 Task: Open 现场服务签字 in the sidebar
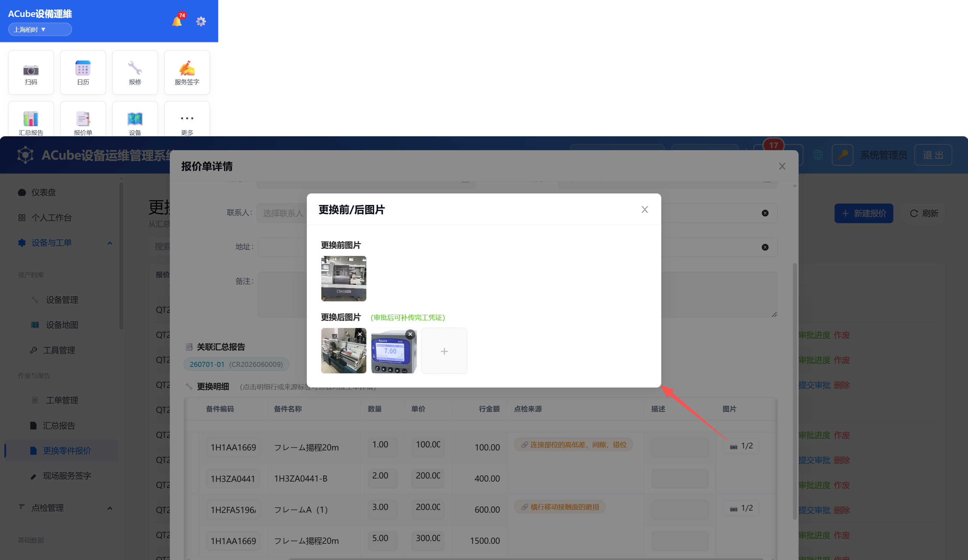click(67, 476)
